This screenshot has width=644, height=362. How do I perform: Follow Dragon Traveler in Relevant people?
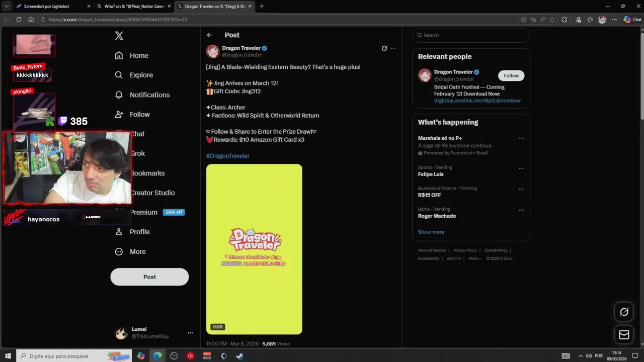pyautogui.click(x=511, y=75)
